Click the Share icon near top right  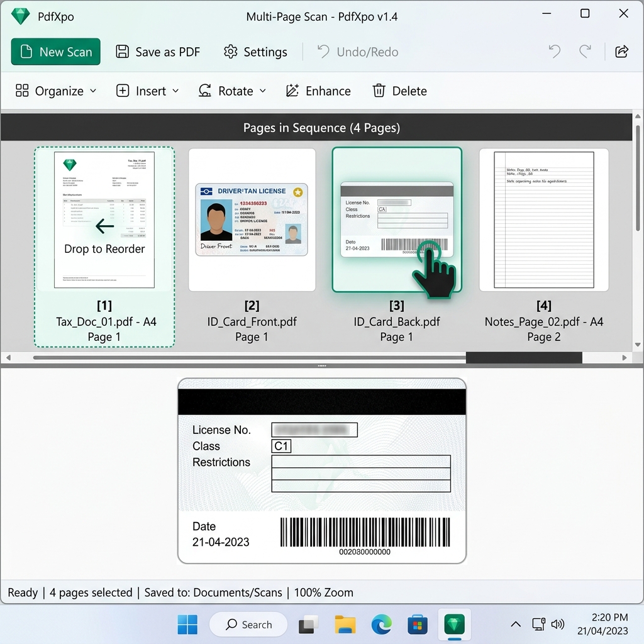(622, 52)
